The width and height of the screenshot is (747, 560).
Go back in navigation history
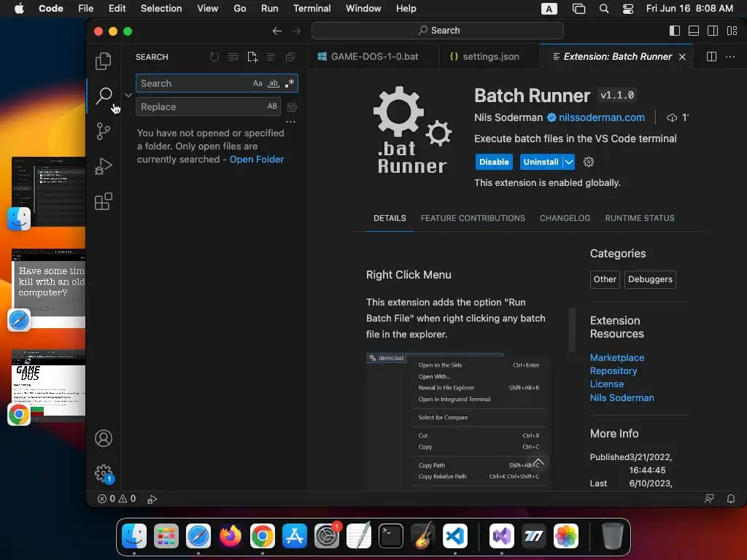276,31
